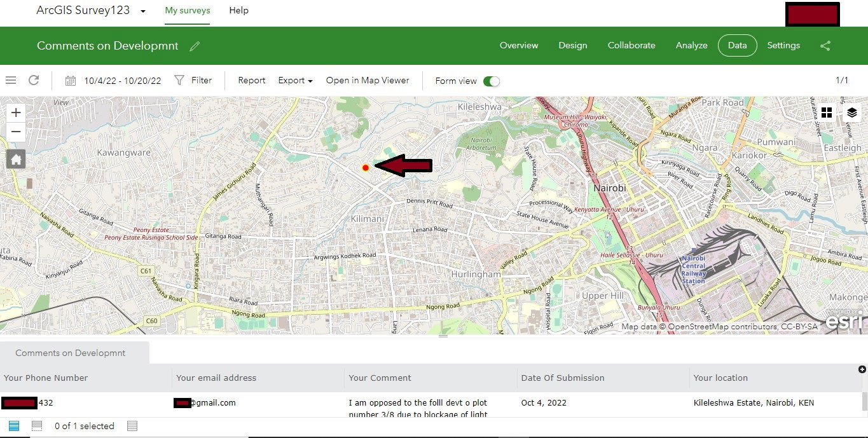This screenshot has width=868, height=438.
Task: Share the survey using share icon
Action: point(825,46)
